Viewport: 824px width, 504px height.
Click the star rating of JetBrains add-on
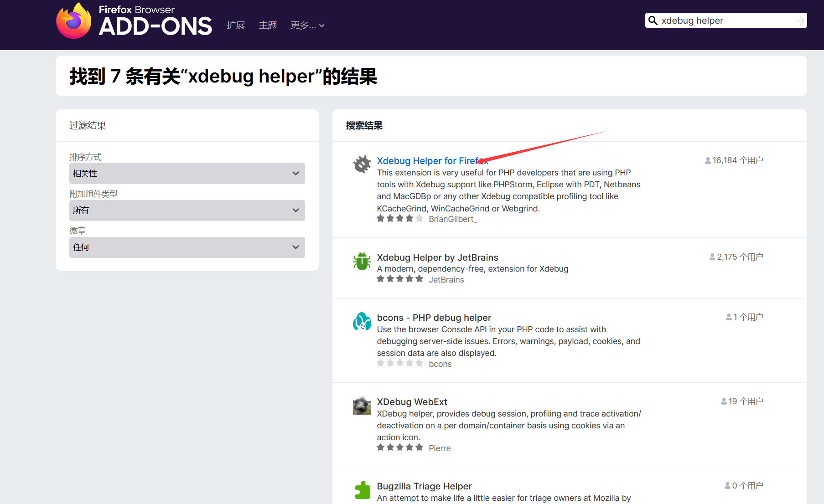pyautogui.click(x=400, y=279)
